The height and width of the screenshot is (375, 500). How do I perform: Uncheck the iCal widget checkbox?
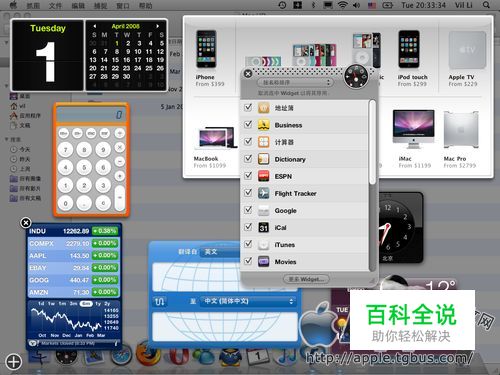pos(248,227)
